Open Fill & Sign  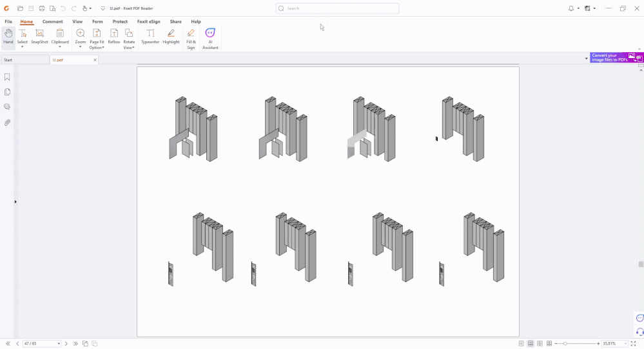pyautogui.click(x=191, y=39)
